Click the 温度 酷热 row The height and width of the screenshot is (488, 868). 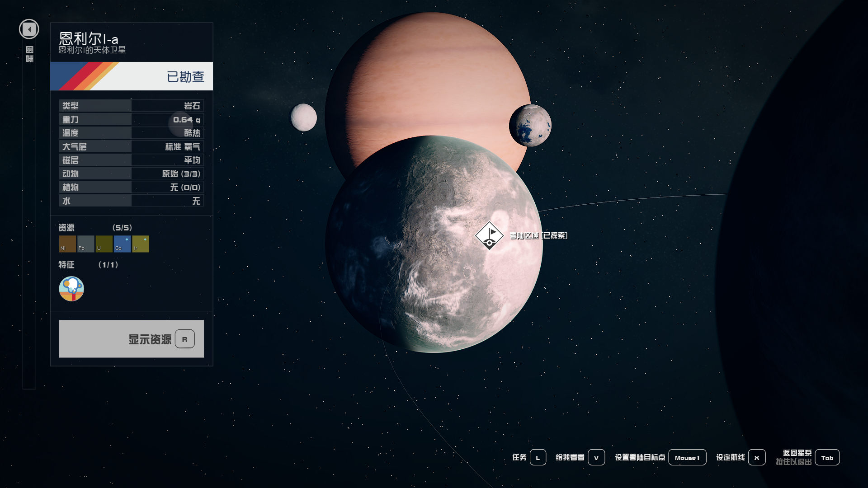pyautogui.click(x=132, y=133)
